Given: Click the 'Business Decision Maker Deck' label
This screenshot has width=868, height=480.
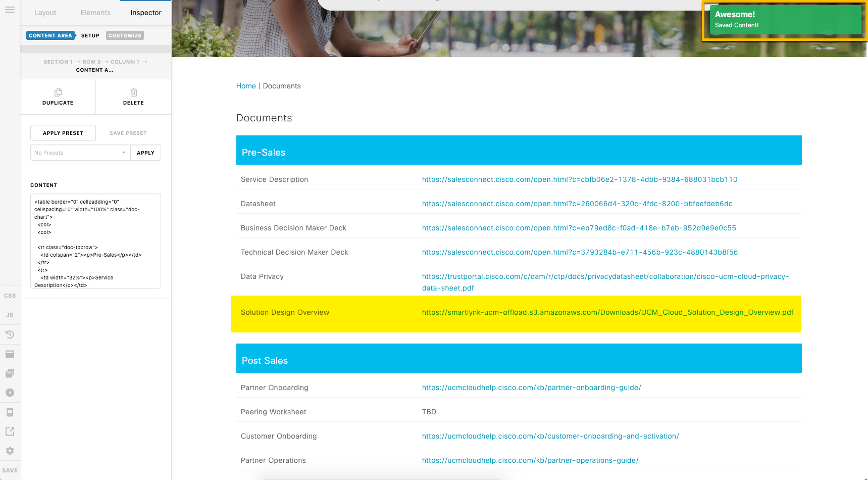Looking at the screenshot, I should [293, 228].
